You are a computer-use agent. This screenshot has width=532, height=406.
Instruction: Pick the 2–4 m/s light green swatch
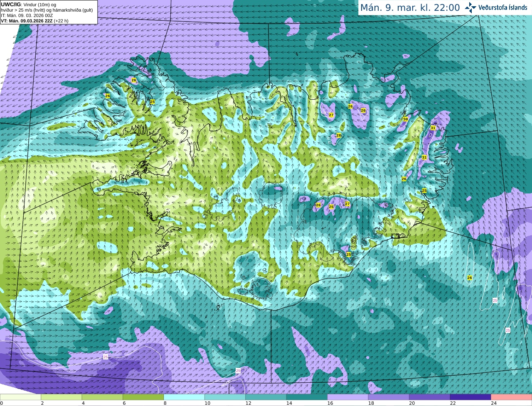[62, 397]
